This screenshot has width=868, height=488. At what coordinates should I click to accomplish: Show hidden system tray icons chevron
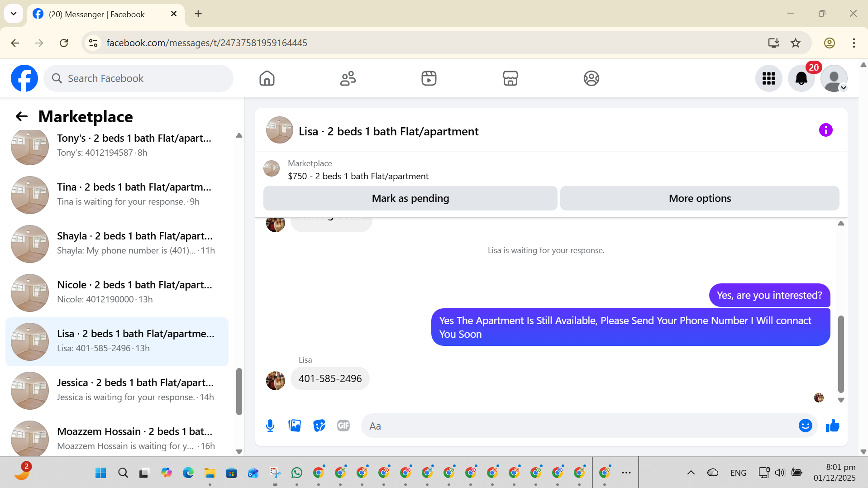[x=691, y=473]
